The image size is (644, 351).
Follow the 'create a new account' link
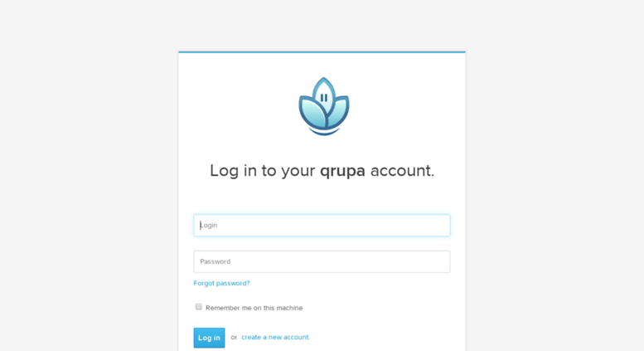pyautogui.click(x=275, y=337)
